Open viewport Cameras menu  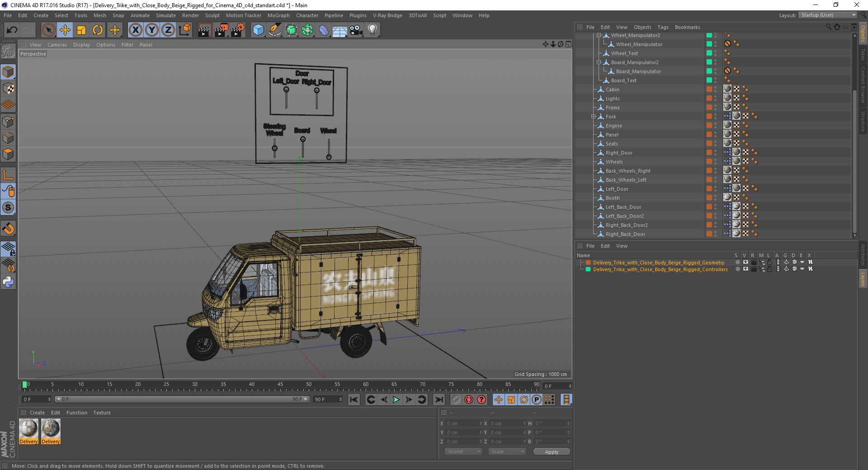[57, 45]
